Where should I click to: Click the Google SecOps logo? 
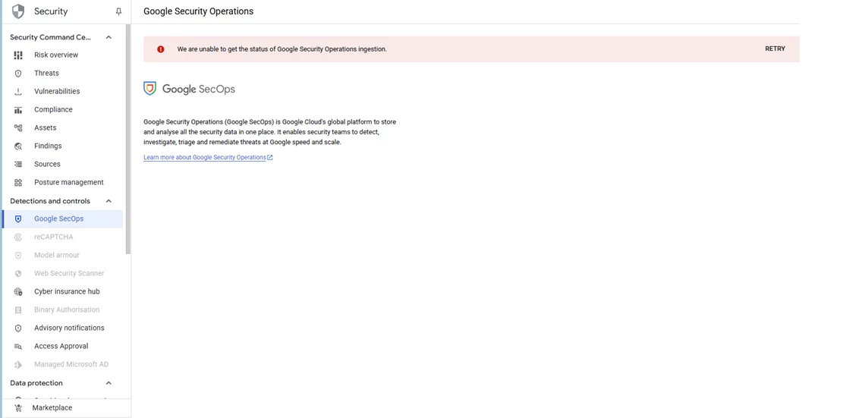(190, 89)
